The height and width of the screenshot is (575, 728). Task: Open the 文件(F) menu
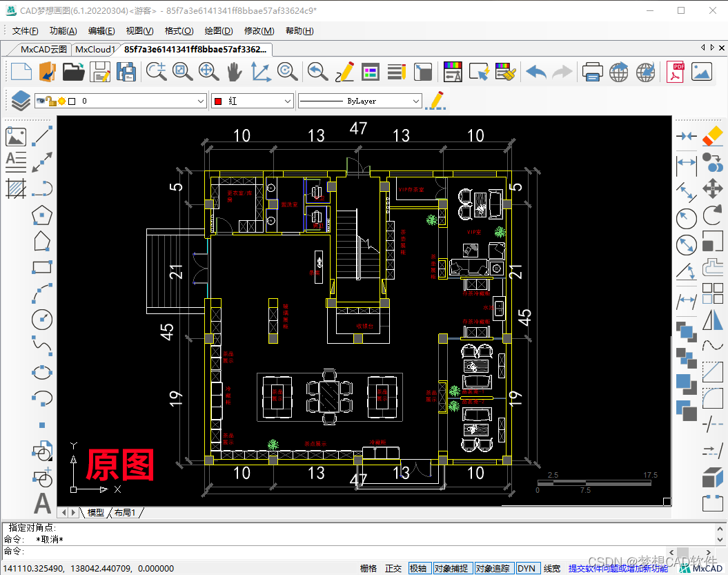(25, 30)
